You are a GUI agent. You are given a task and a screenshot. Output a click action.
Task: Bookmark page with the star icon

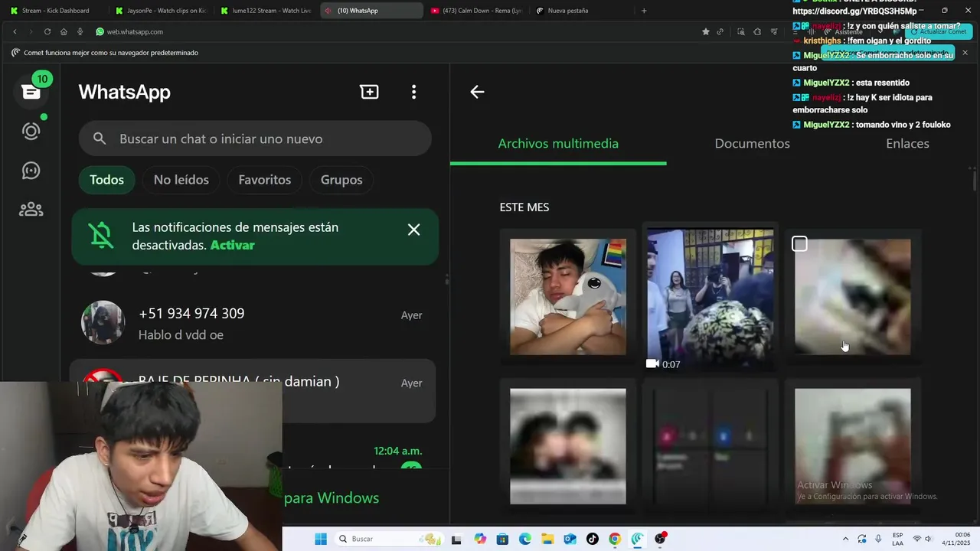coord(705,31)
